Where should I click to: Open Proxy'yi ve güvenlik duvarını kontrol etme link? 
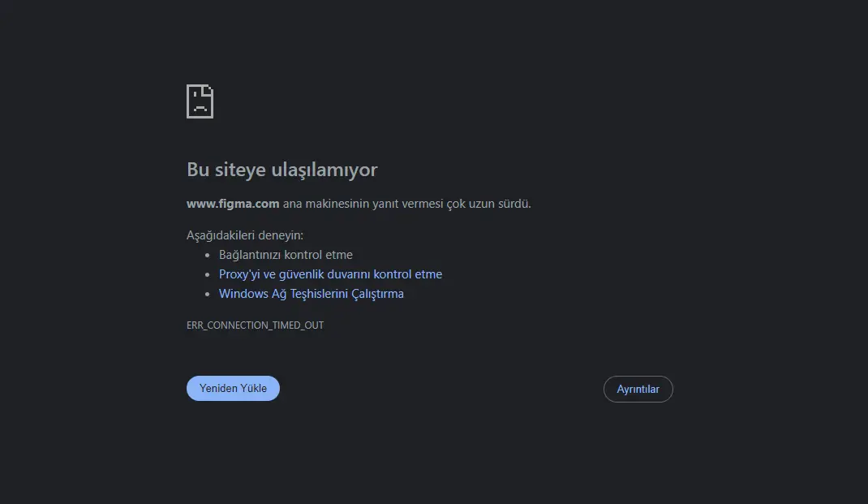point(330,274)
